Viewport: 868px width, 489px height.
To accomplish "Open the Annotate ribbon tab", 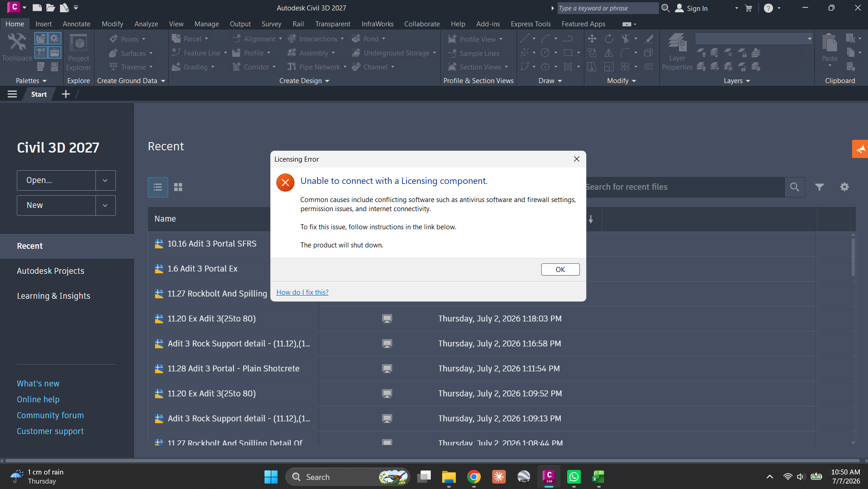I will (x=76, y=24).
